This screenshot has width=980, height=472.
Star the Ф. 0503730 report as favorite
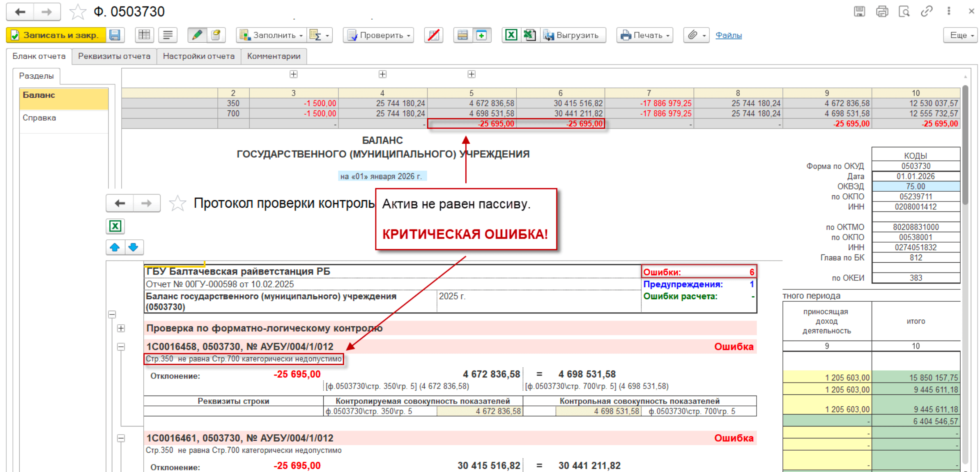[x=77, y=12]
